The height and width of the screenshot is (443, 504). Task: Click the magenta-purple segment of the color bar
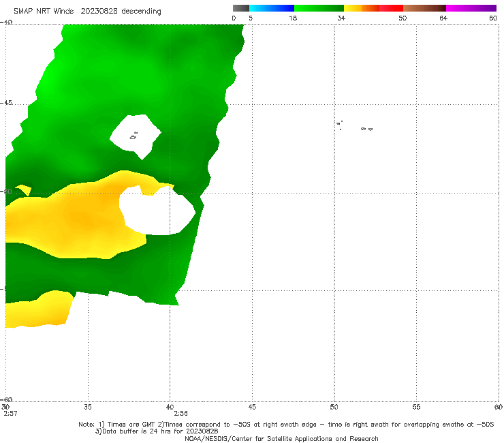(x=471, y=8)
